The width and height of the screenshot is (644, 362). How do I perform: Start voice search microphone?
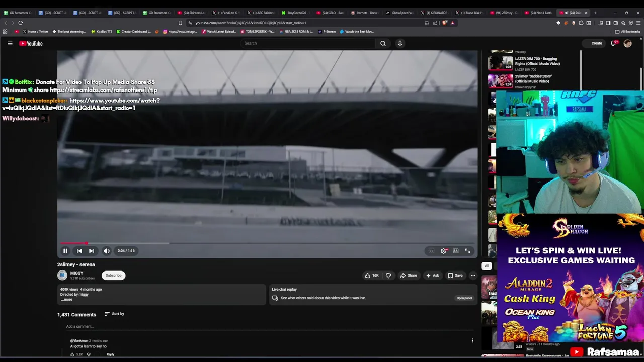400,43
